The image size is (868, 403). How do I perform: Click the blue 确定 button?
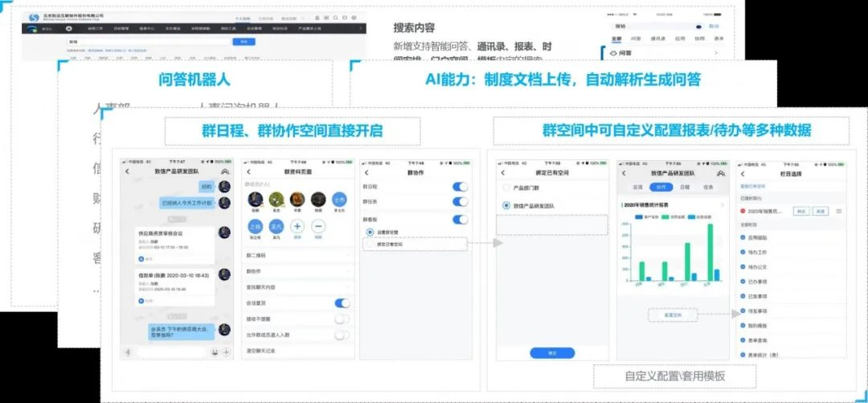click(x=552, y=352)
